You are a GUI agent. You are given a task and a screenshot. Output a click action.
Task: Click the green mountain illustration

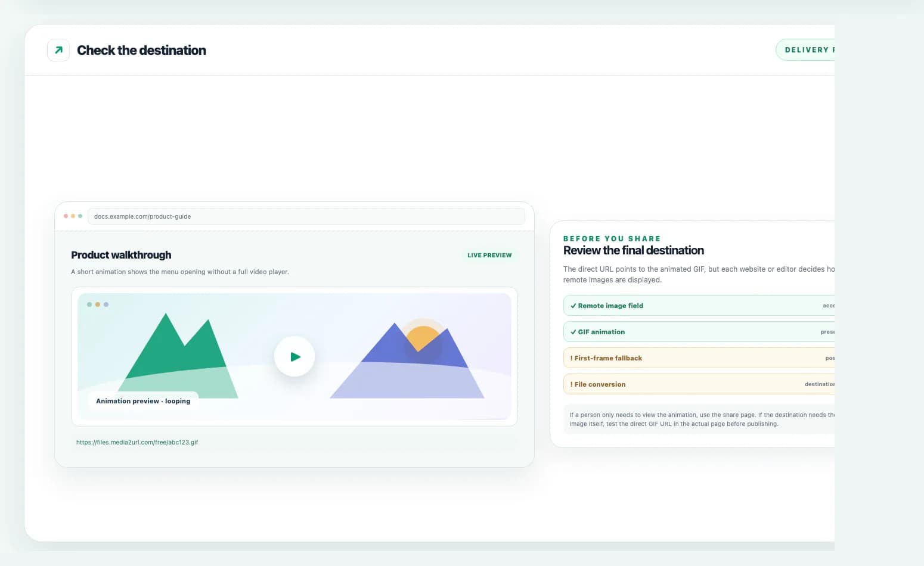point(178,356)
